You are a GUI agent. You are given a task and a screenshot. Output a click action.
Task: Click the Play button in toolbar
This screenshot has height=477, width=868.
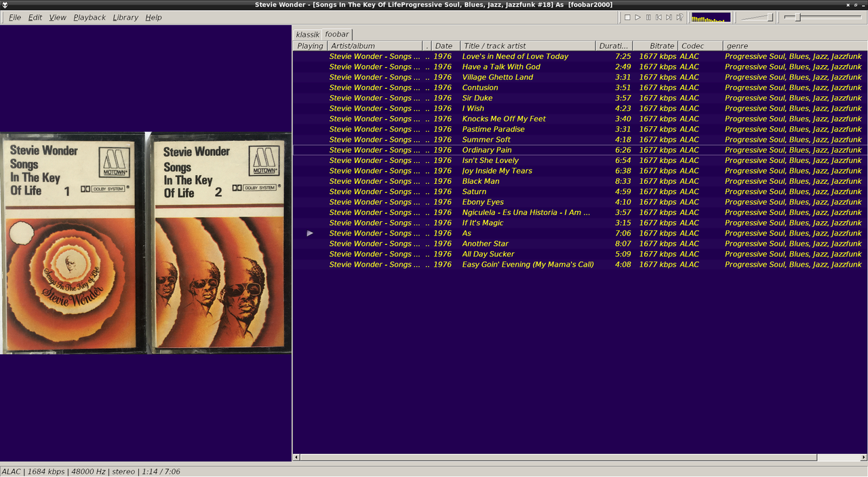click(638, 17)
